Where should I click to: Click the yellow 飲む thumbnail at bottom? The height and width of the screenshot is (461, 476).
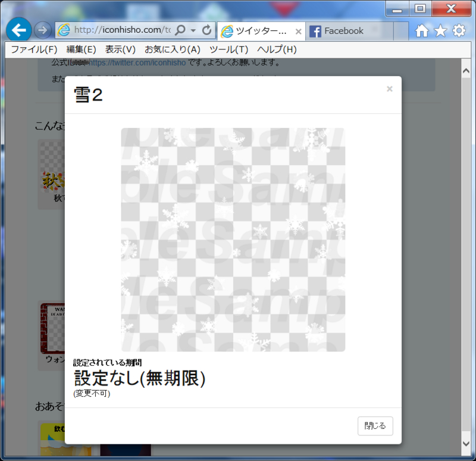coord(65,440)
